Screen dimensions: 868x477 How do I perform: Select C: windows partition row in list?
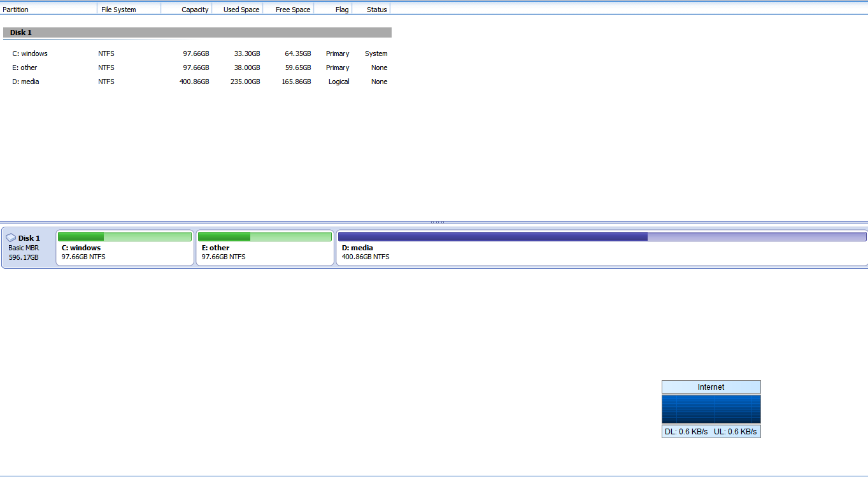pos(197,53)
